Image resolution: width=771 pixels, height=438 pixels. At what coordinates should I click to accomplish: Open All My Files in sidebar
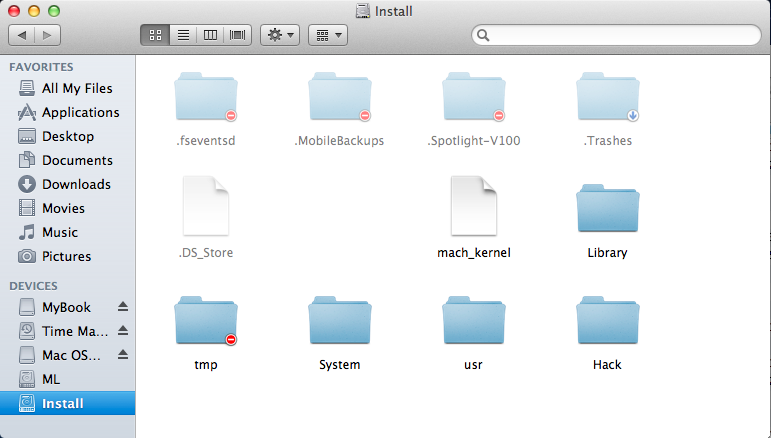[67, 88]
